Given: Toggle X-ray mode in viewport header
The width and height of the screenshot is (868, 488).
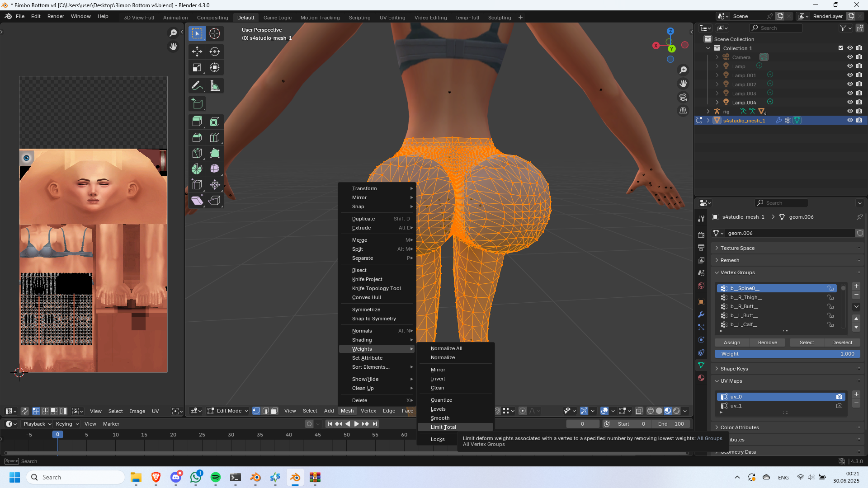Looking at the screenshot, I should coord(639,411).
